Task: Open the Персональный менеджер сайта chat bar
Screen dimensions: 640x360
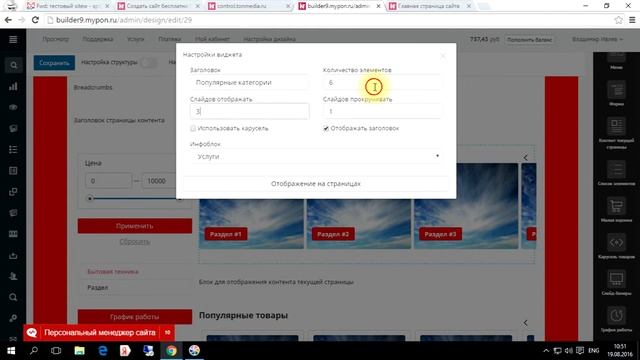Action: point(99,333)
